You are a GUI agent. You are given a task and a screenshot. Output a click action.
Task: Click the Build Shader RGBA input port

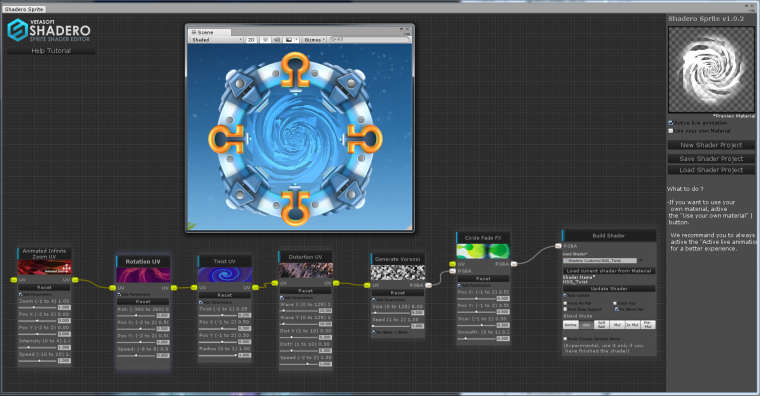[x=558, y=246]
